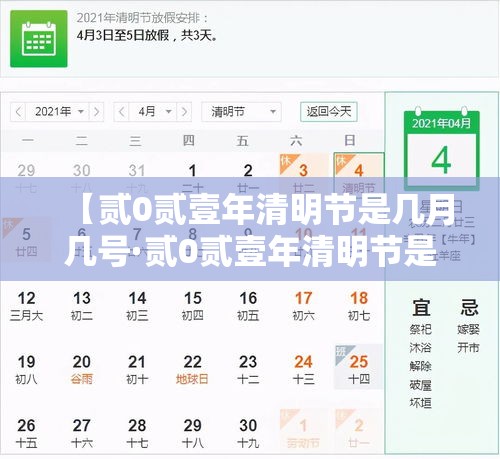Click 解除 in the 宜 list

pos(421,366)
